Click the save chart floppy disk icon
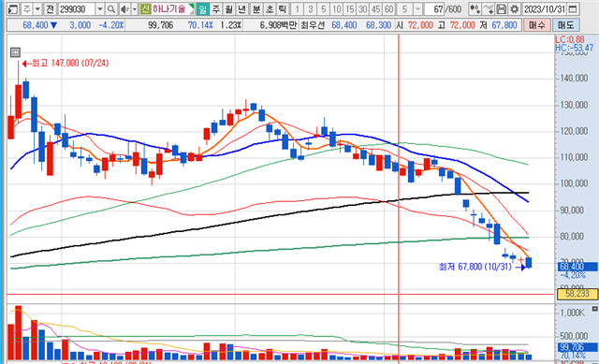 tap(502, 8)
